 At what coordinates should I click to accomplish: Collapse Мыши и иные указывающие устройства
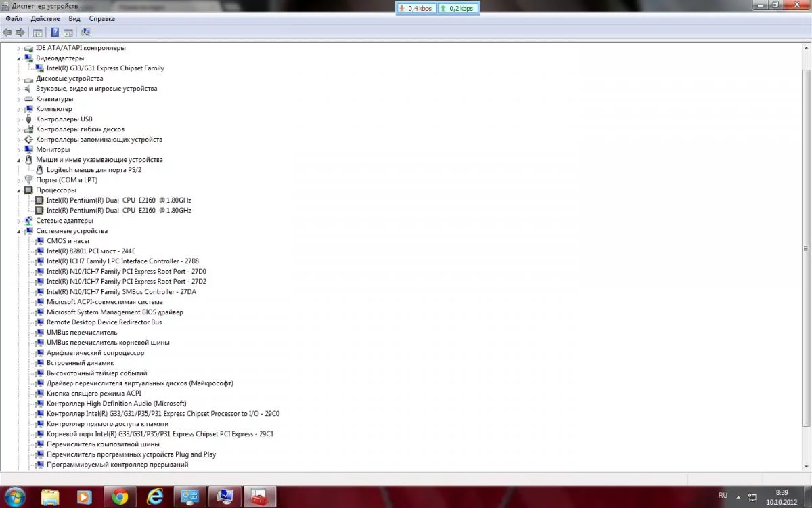pyautogui.click(x=20, y=160)
